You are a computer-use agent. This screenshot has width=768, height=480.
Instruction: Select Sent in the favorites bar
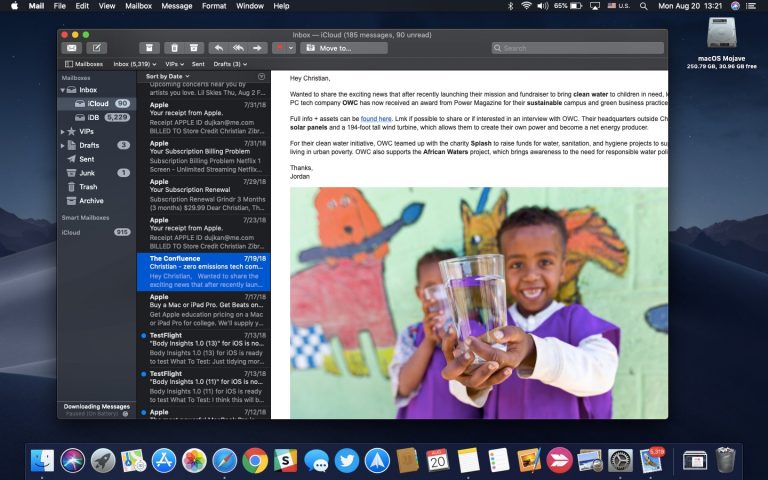click(198, 64)
